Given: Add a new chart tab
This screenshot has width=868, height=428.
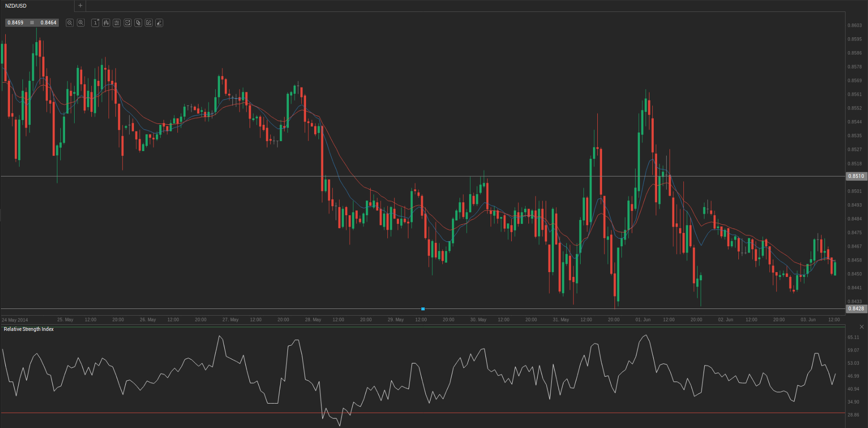Looking at the screenshot, I should (80, 6).
